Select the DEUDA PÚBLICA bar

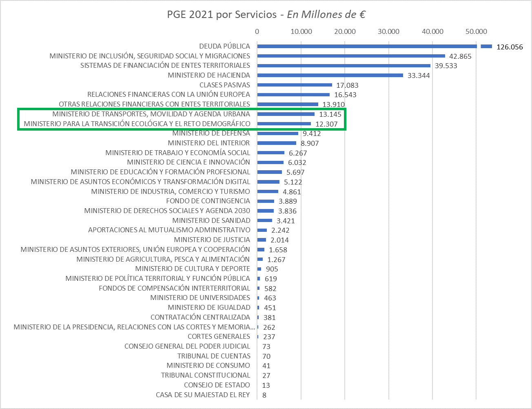pyautogui.click(x=366, y=47)
